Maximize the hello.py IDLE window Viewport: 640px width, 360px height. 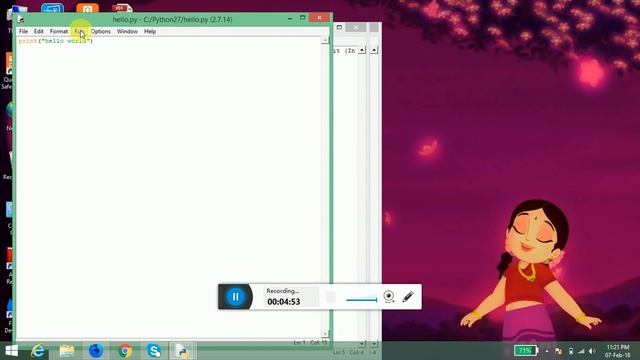point(302,18)
